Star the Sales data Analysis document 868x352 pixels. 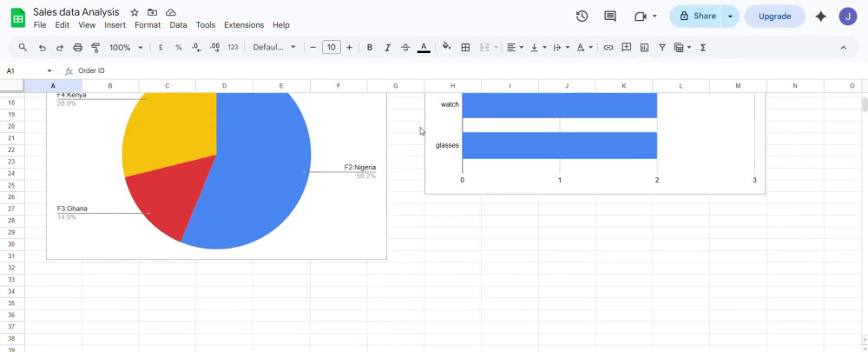135,12
